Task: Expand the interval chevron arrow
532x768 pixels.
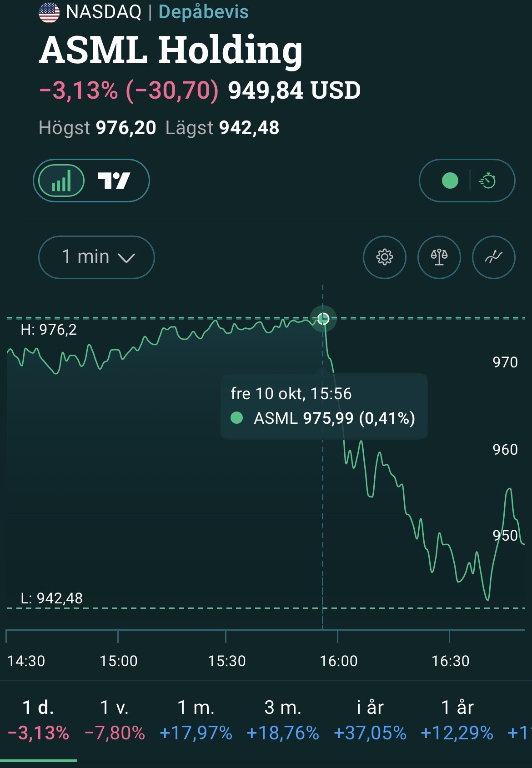Action: pyautogui.click(x=126, y=258)
